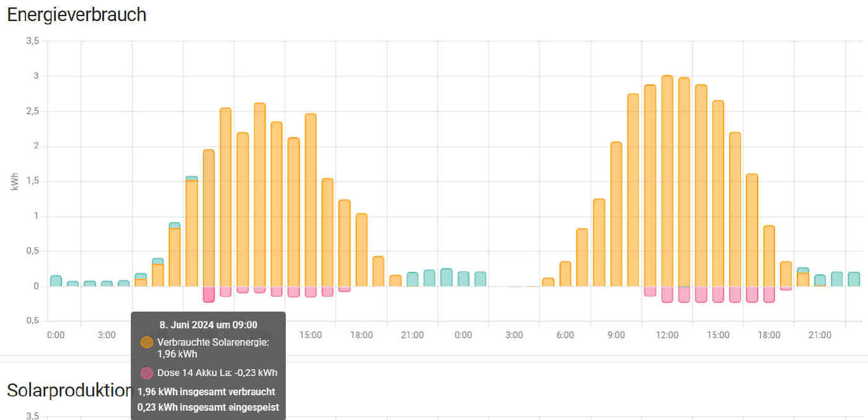This screenshot has height=420, width=868.
Task: Click the second day's 6:00 x-axis label
Action: click(x=565, y=335)
